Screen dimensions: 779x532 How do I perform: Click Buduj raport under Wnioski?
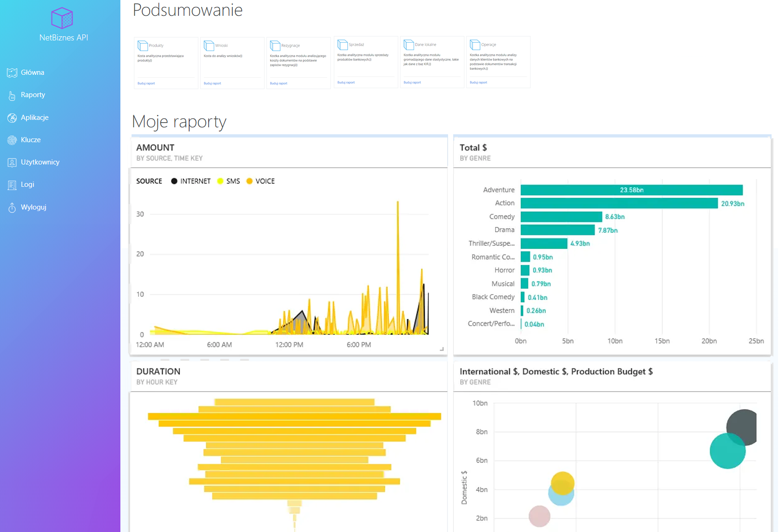click(212, 84)
